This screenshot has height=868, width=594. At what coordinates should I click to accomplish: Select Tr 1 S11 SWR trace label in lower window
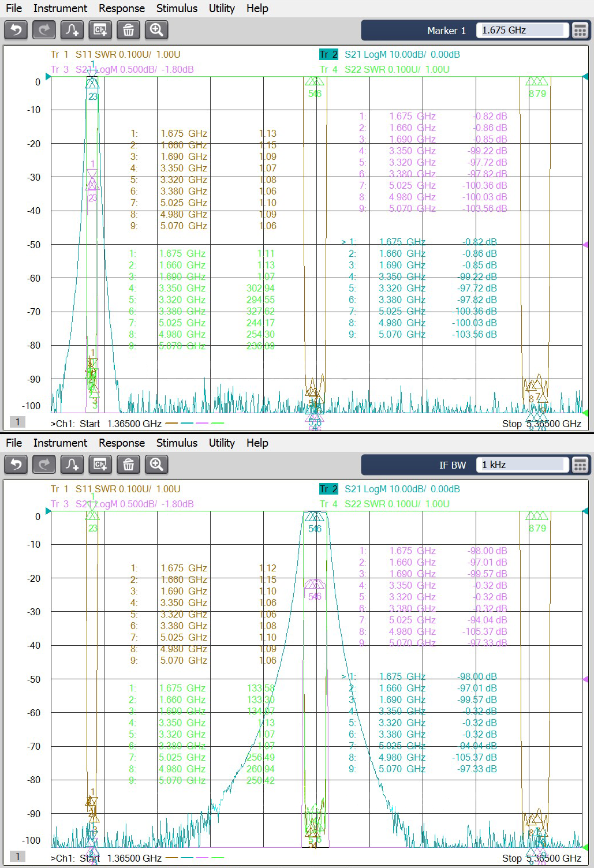tap(115, 489)
